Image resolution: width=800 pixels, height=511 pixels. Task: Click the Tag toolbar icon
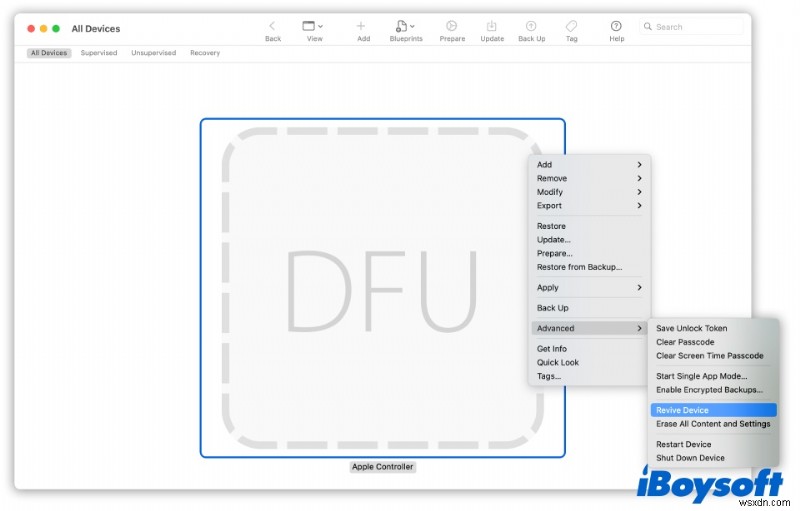point(572,26)
